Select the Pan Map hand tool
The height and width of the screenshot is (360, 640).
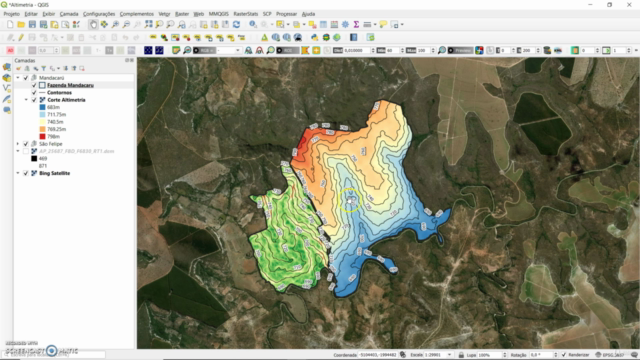(93, 25)
